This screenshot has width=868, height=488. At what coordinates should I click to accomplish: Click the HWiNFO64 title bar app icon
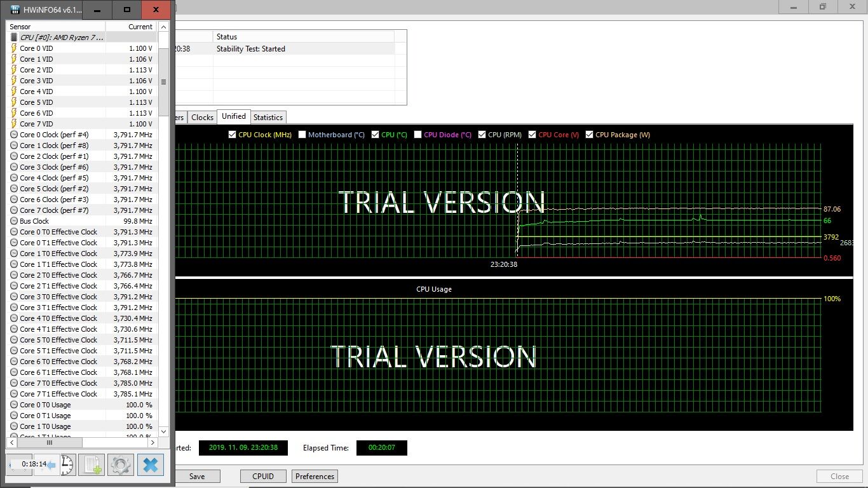click(15, 10)
